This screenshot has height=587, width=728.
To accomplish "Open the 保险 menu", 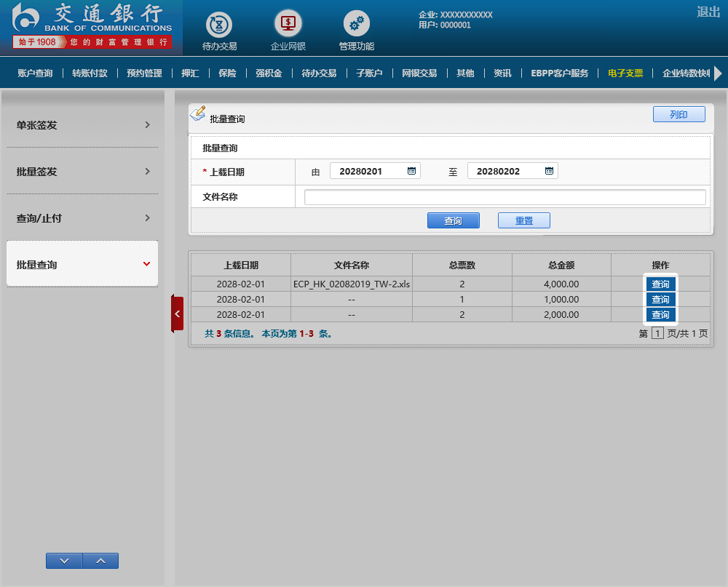I will 227,73.
